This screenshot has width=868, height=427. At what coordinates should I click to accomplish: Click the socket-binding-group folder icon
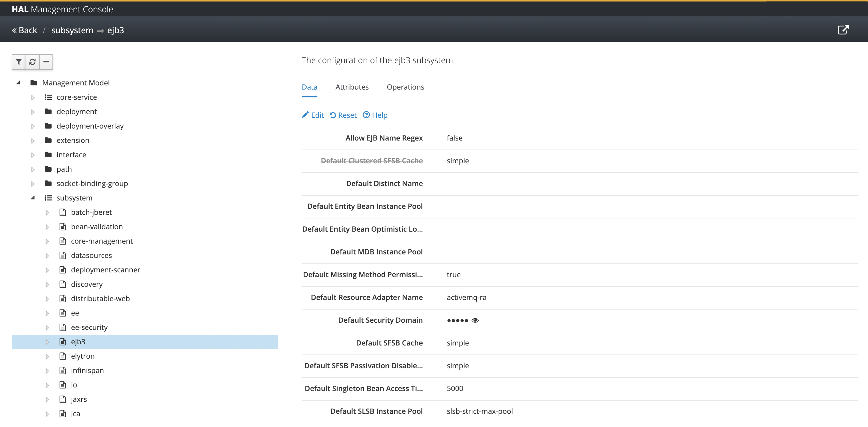click(48, 183)
